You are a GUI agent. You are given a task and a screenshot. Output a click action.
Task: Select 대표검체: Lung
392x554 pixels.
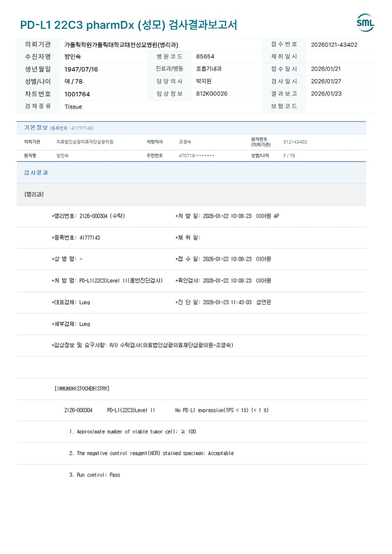coord(71,302)
